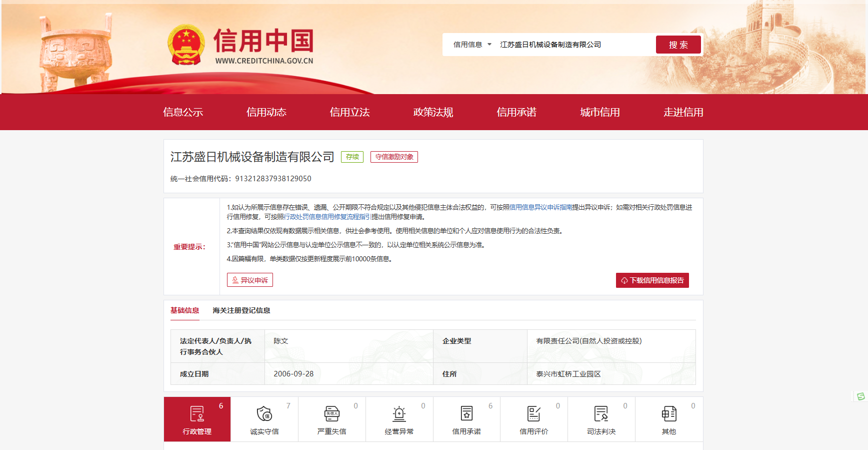Open the 行政处罚信息信用修复流程指引 link

[x=327, y=217]
